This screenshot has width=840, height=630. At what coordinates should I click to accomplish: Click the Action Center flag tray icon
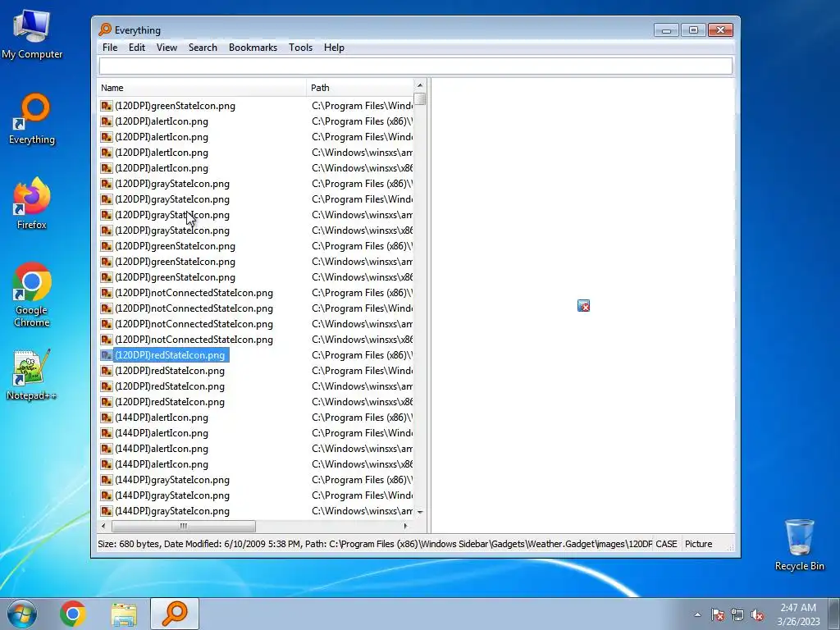tap(718, 614)
